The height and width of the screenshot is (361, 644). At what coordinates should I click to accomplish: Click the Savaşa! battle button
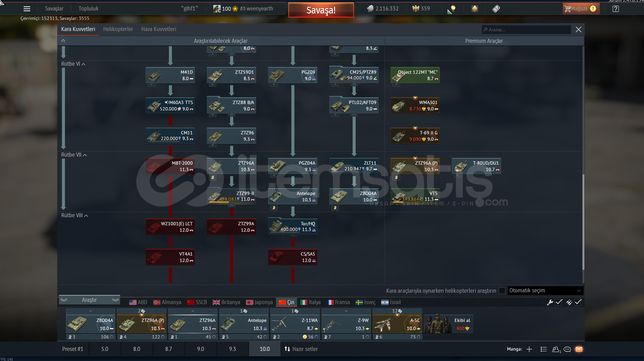coord(321,10)
